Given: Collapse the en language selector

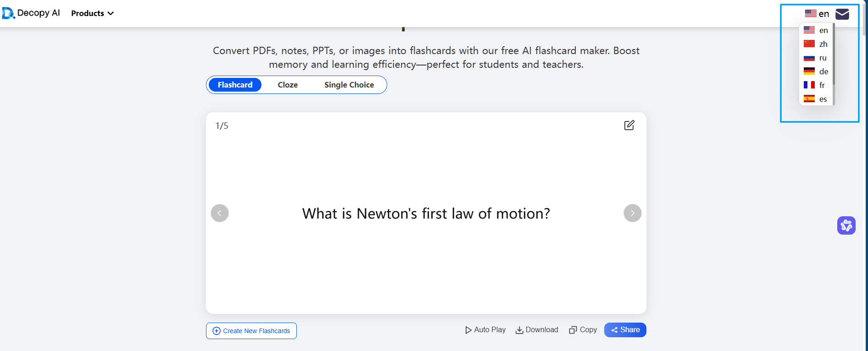Looking at the screenshot, I should point(817,14).
